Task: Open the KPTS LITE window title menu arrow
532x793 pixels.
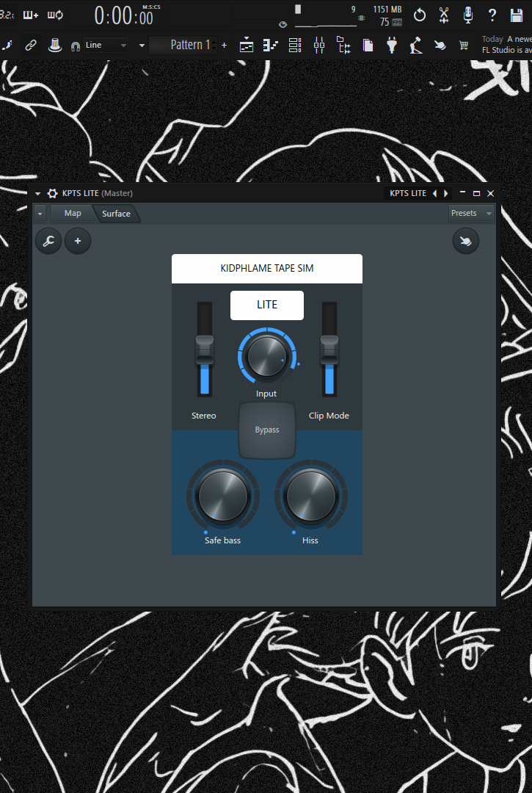Action: [x=37, y=194]
